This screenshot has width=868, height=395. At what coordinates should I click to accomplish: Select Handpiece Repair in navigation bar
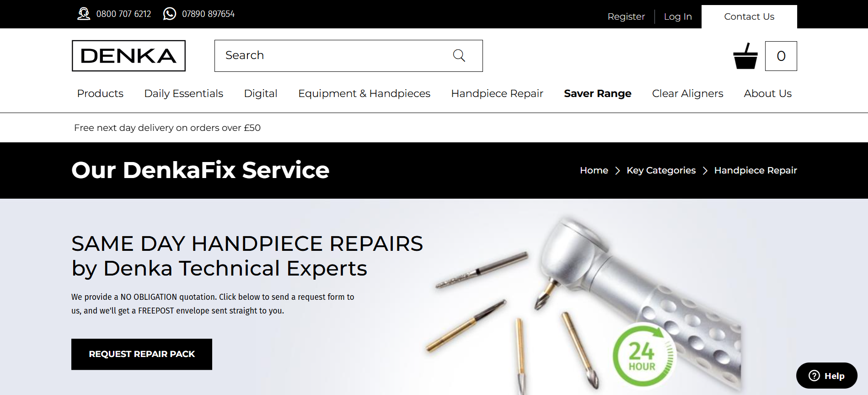(x=497, y=93)
